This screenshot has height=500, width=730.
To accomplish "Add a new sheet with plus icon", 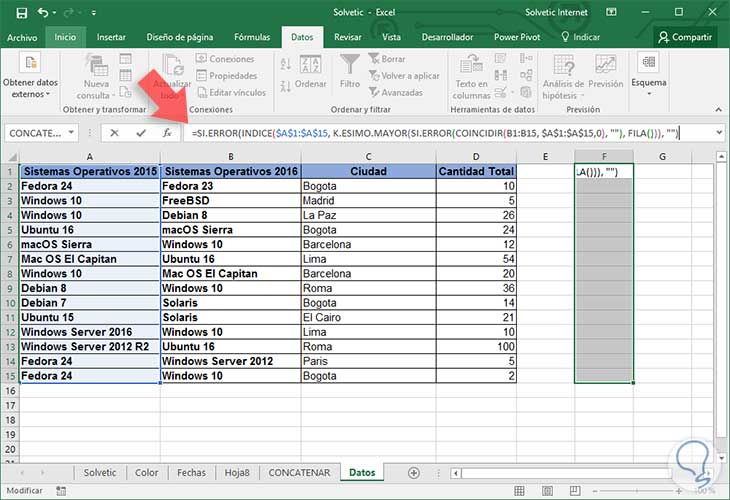I will pos(413,473).
